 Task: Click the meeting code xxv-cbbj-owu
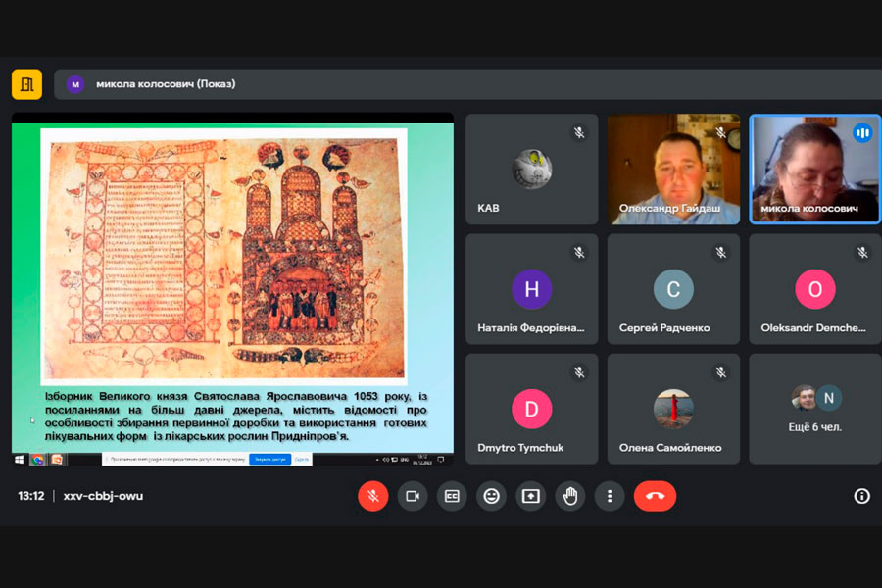pyautogui.click(x=103, y=496)
